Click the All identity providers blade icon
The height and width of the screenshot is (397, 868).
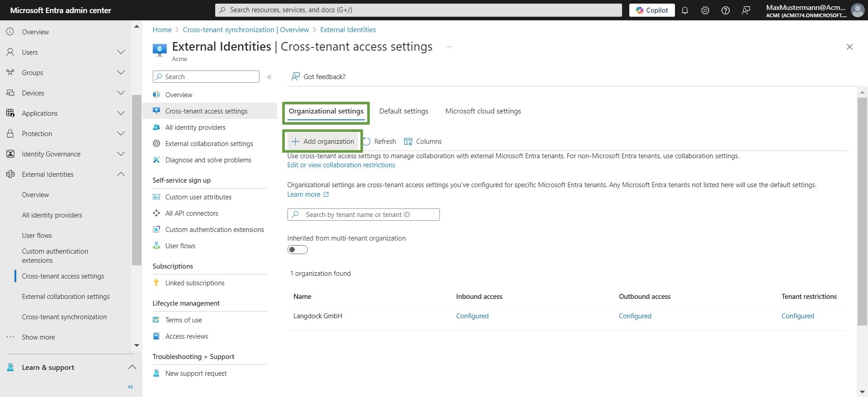156,127
